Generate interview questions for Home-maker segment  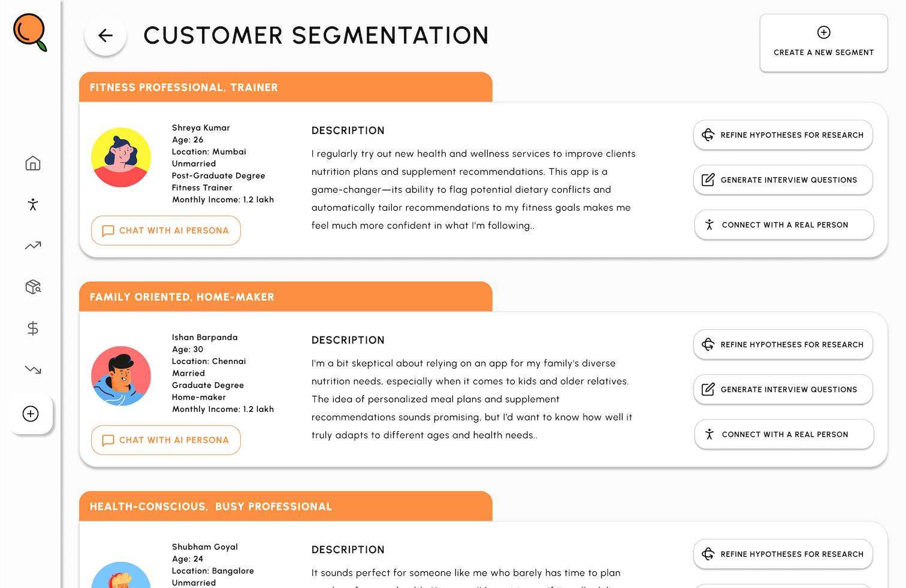[783, 390]
